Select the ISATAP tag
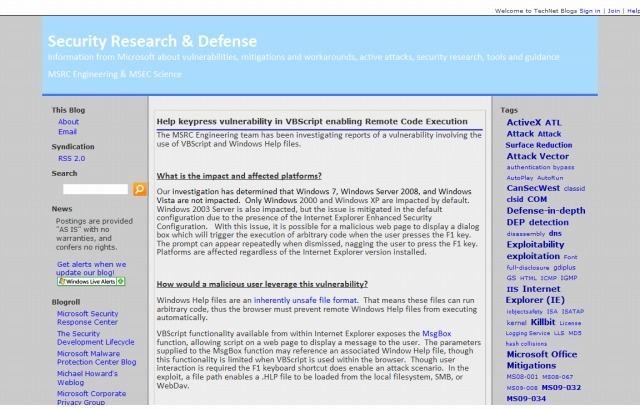 click(x=572, y=311)
